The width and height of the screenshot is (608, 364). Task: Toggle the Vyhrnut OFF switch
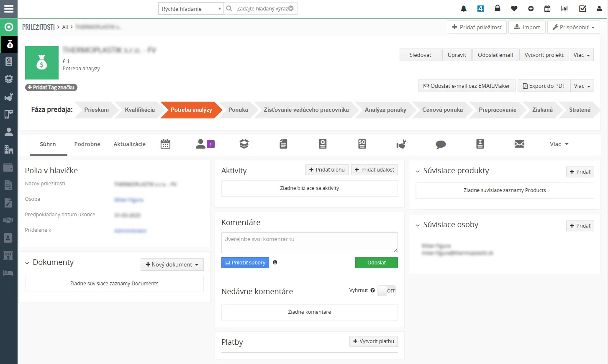(387, 291)
